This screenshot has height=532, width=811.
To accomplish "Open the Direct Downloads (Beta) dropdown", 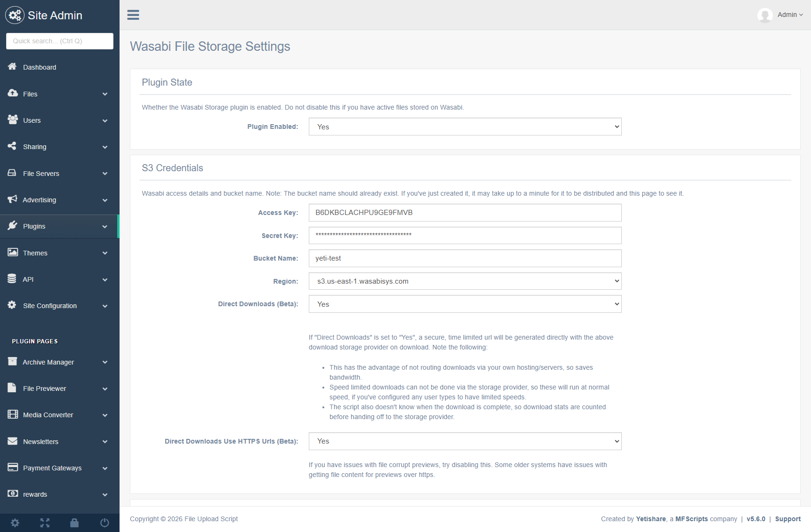I will 465,304.
